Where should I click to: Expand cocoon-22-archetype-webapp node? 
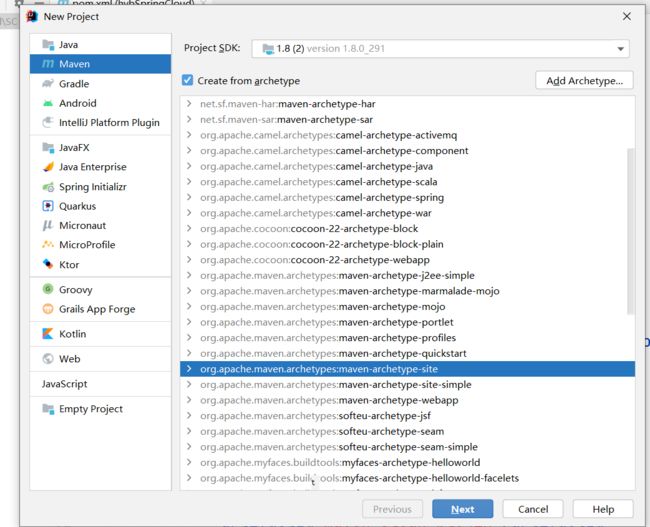(189, 259)
